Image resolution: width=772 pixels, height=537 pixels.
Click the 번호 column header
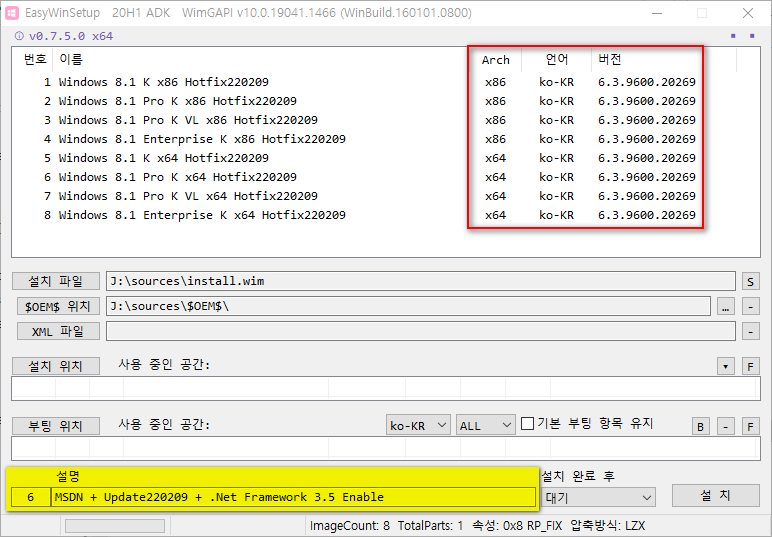click(x=34, y=60)
